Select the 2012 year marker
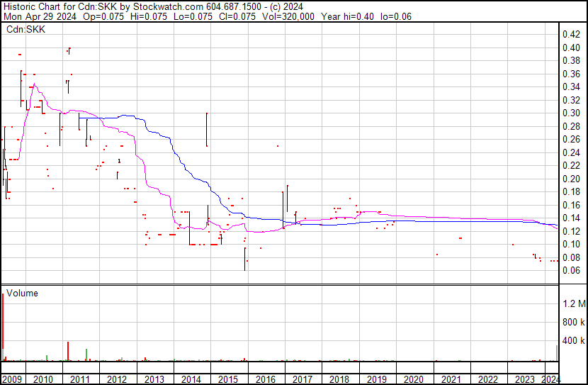The image size is (588, 385). 118,379
